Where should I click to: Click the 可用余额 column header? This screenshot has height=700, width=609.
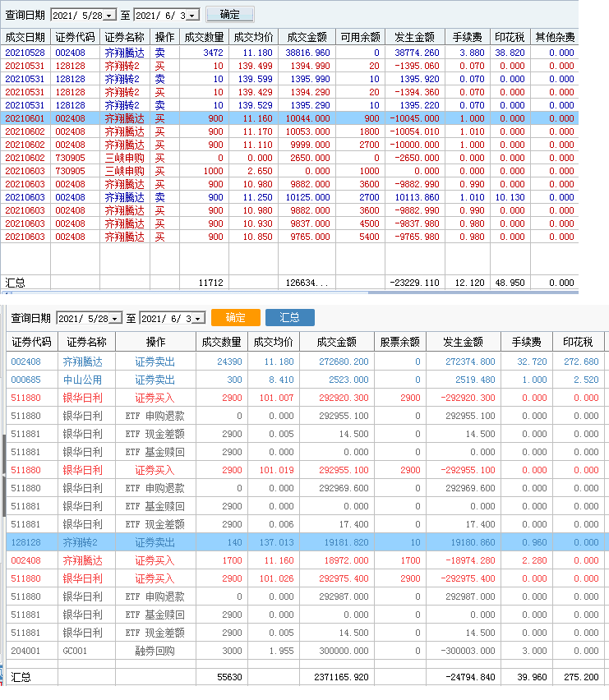click(x=360, y=37)
